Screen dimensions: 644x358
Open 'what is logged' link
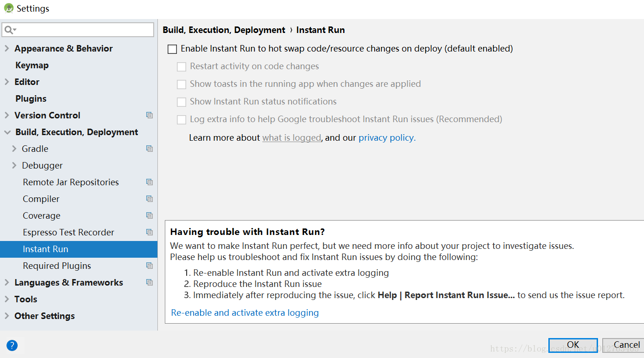pyautogui.click(x=292, y=137)
